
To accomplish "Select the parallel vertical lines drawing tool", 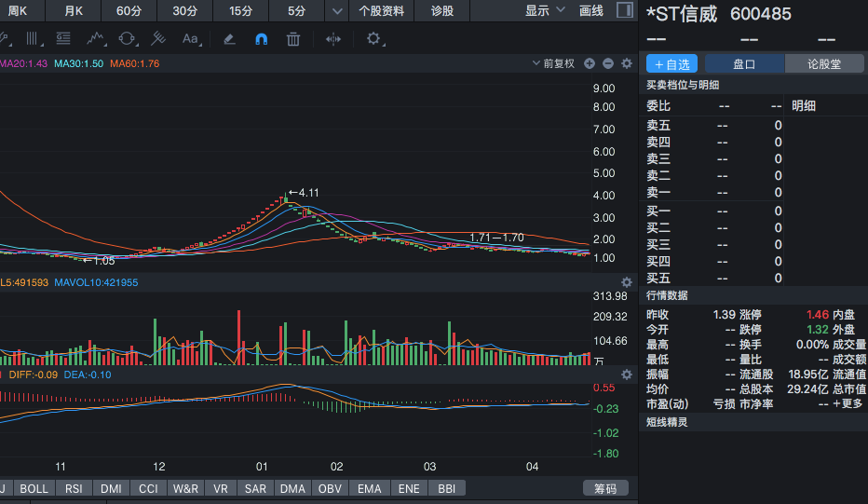I will tap(32, 39).
